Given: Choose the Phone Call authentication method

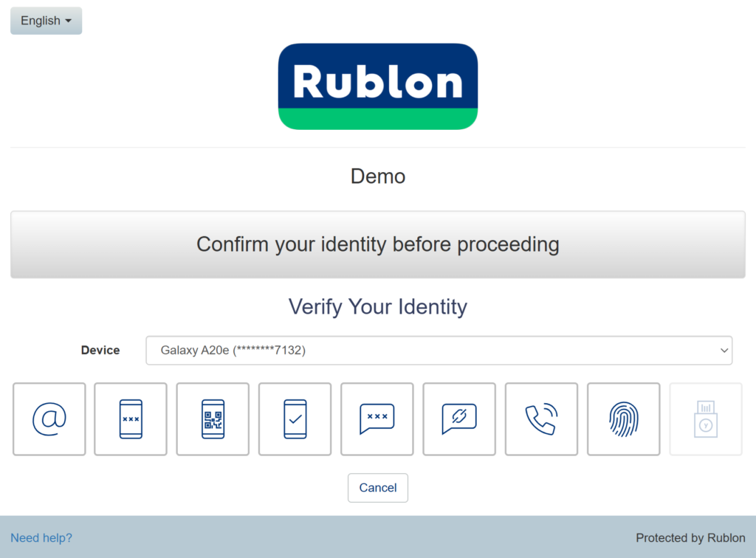Looking at the screenshot, I should 541,419.
